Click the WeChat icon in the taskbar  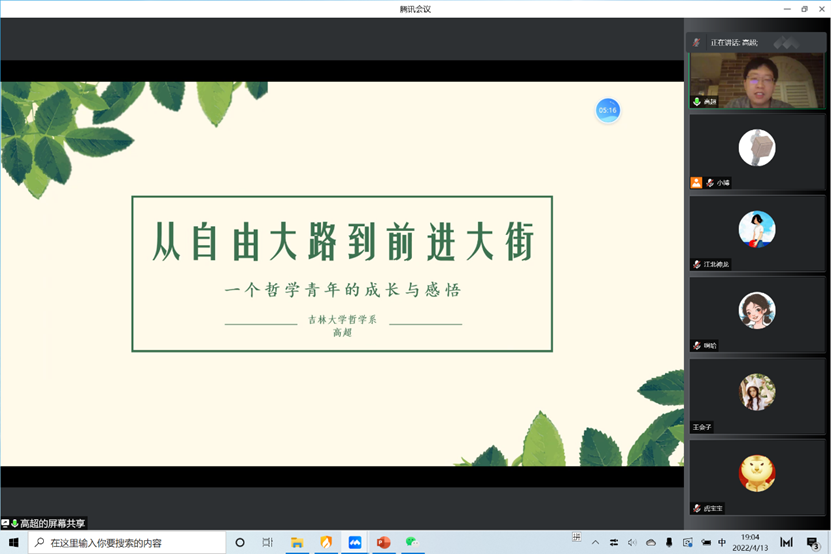(411, 543)
